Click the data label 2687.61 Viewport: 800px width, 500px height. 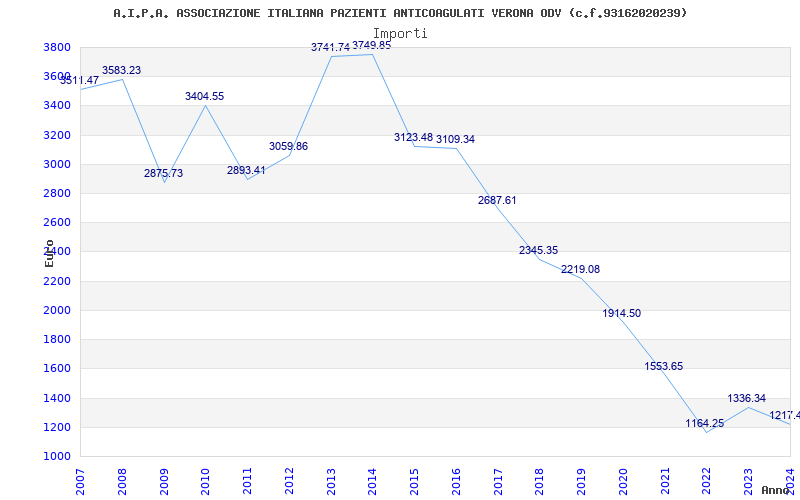[x=497, y=201]
